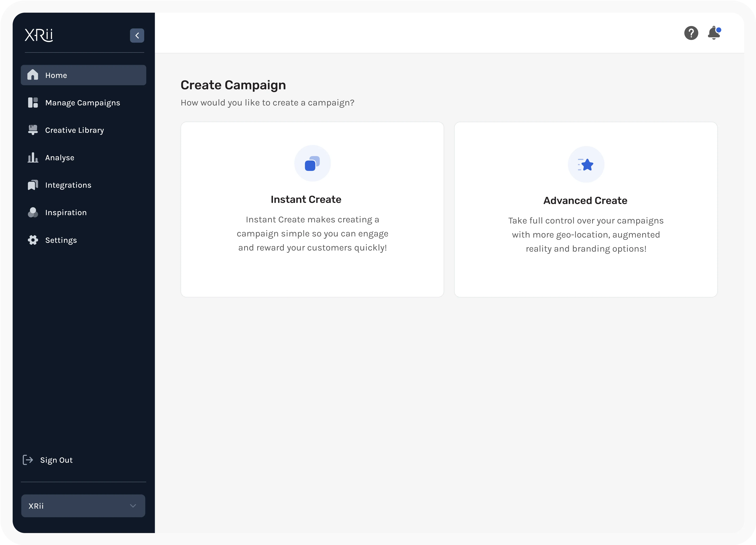Click the Manage Campaigns grid icon

coord(33,102)
